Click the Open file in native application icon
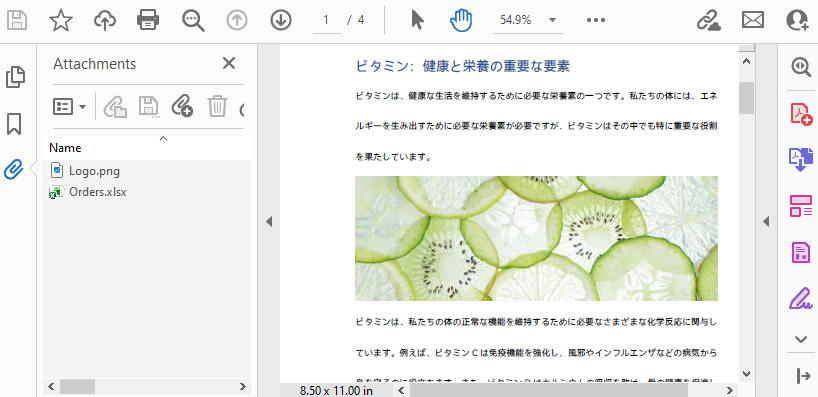This screenshot has width=818, height=397. coord(115,107)
